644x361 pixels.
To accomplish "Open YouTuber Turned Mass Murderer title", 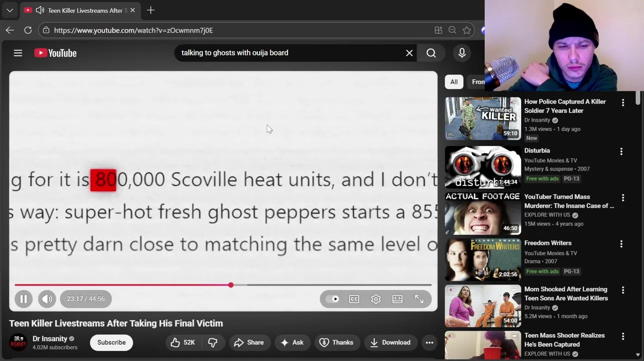I will click(569, 201).
